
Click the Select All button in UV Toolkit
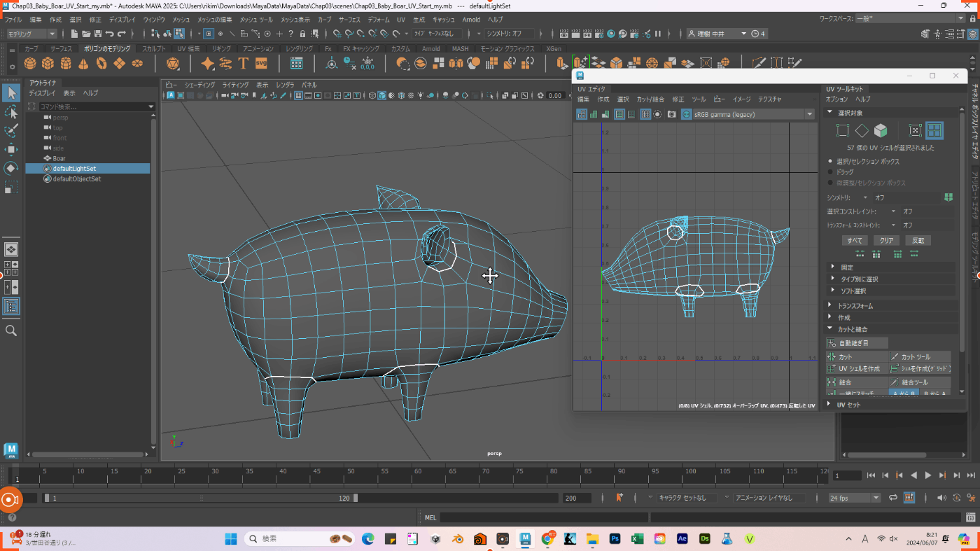[x=855, y=240]
